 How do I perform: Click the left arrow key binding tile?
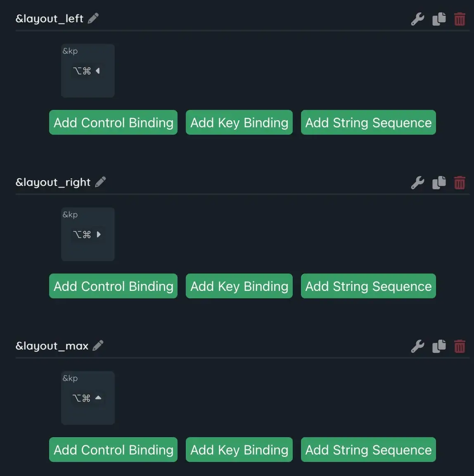(x=88, y=71)
